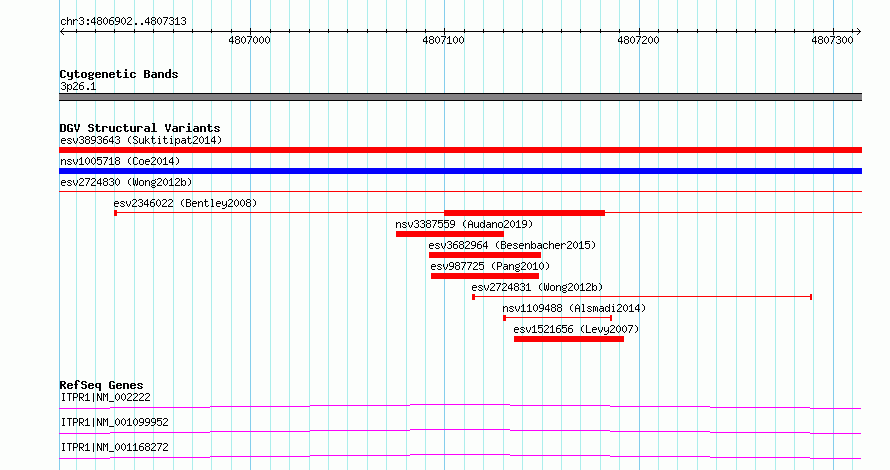Click the thin line of nsv1109488
890x470 pixels.
pos(557,318)
